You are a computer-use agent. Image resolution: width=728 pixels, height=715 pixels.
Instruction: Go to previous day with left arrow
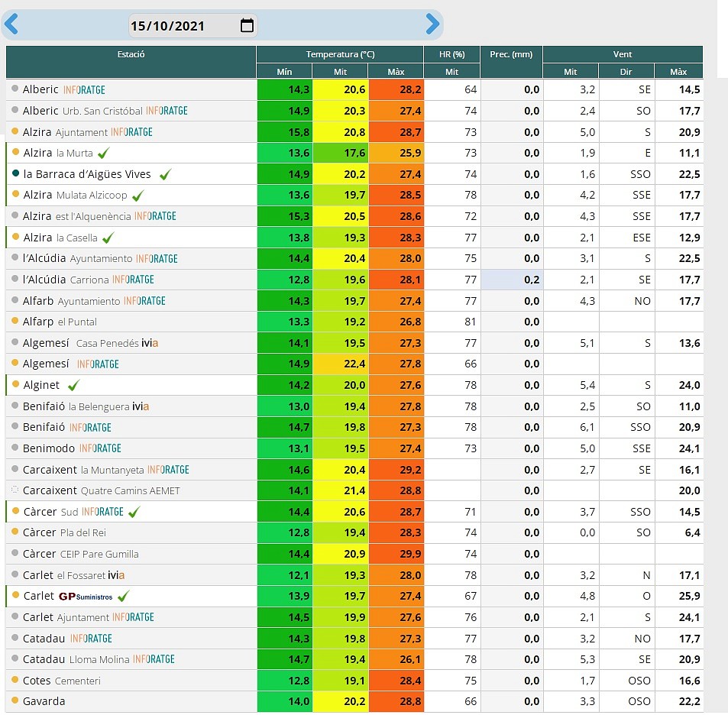(11, 24)
